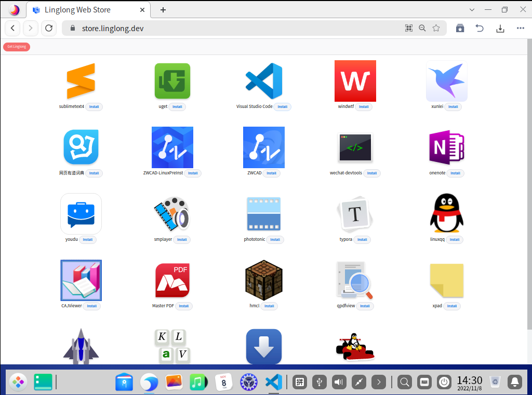Open the notification bell in the dock
The image size is (532, 395).
pos(515,383)
